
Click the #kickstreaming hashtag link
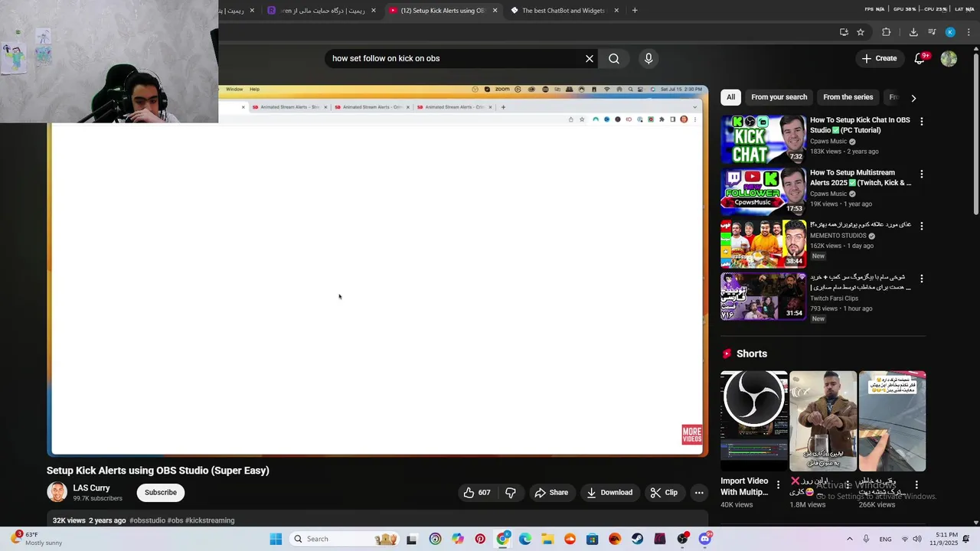click(210, 520)
